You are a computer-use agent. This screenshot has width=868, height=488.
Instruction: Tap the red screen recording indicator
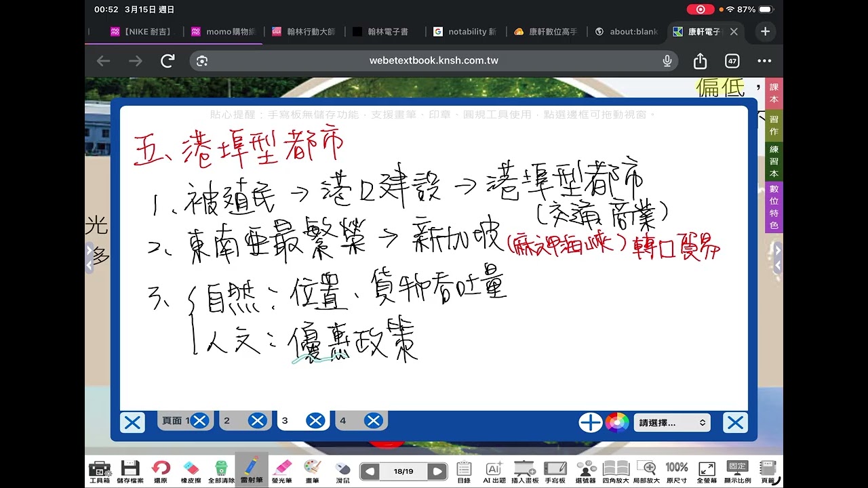coord(700,9)
